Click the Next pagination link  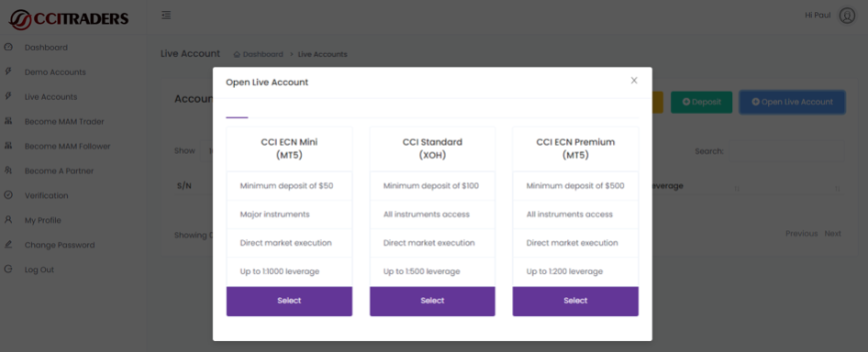[x=832, y=234]
